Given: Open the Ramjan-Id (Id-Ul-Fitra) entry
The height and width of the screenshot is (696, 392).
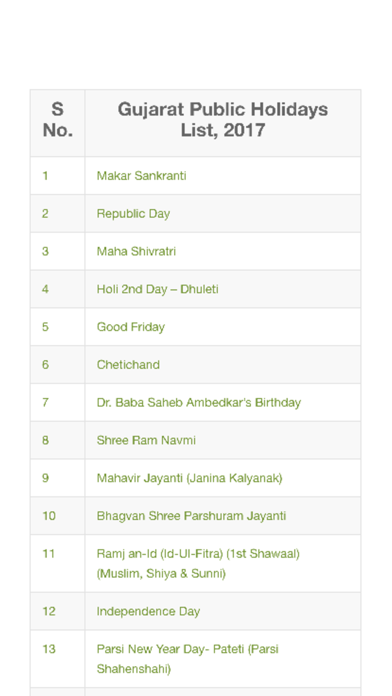Looking at the screenshot, I should [x=198, y=564].
